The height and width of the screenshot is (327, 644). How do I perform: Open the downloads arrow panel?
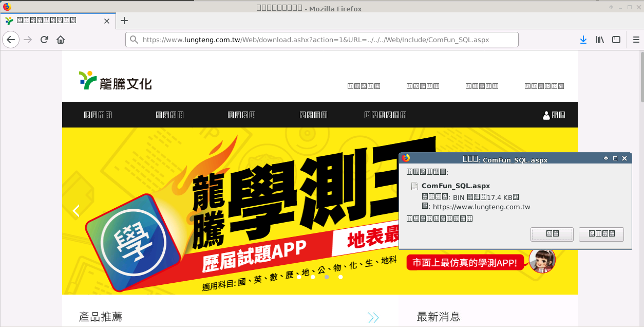(583, 40)
